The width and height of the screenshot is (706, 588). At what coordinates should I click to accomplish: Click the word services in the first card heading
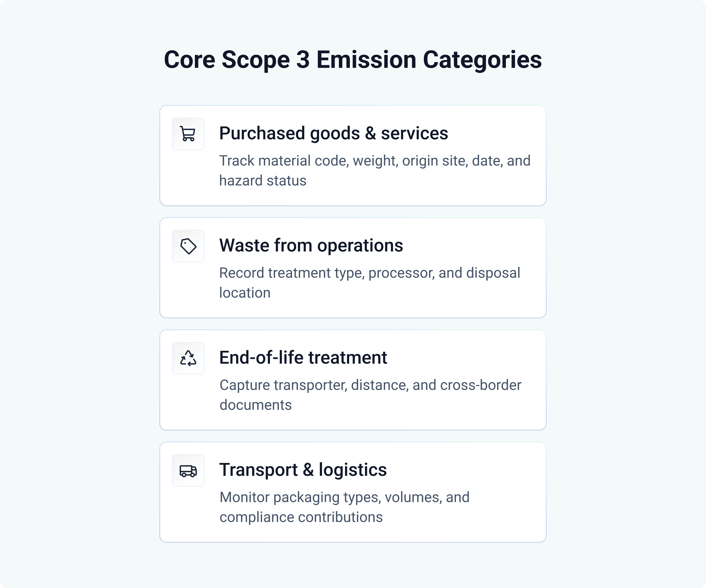[414, 133]
